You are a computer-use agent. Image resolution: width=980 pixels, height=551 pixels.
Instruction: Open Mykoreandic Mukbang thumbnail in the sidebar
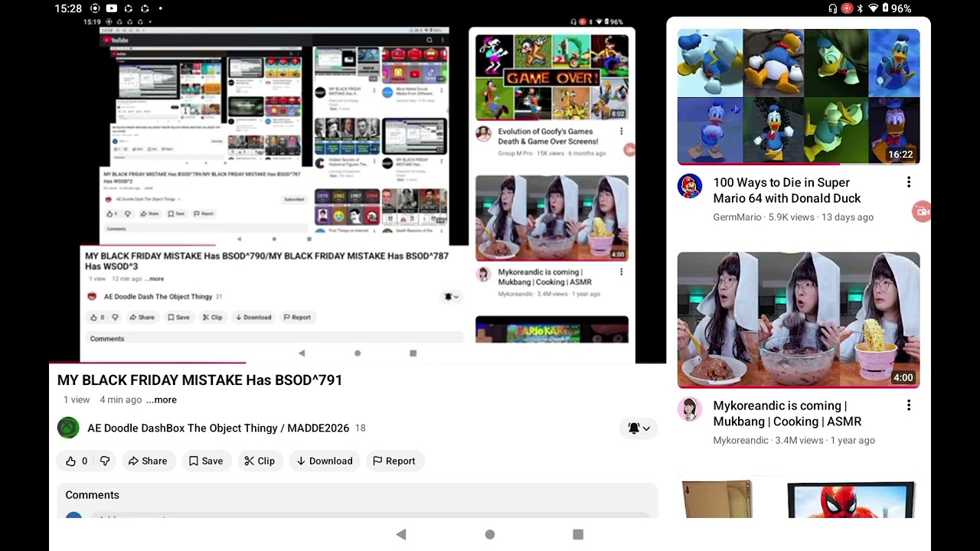[x=799, y=320]
